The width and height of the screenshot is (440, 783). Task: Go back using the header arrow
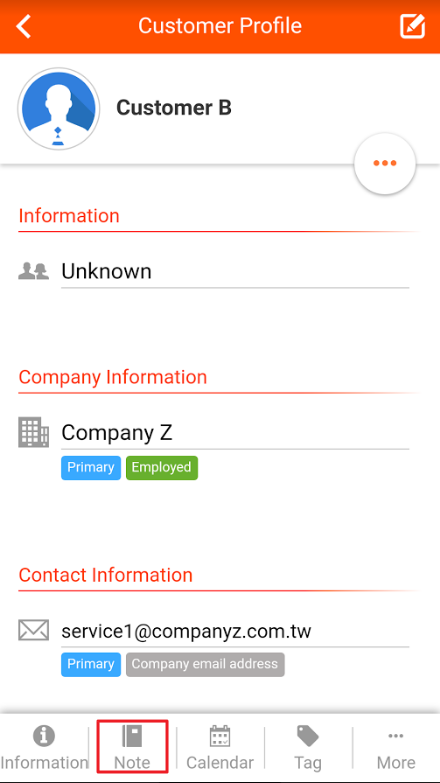[23, 26]
